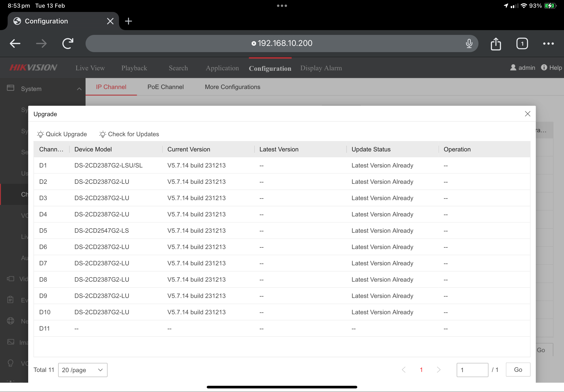Click the browser back arrow icon
564x392 pixels.
(15, 44)
